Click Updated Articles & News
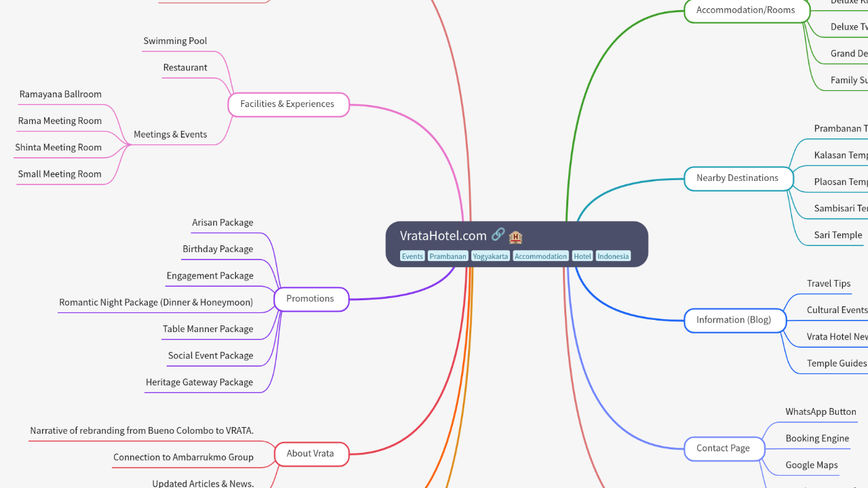The width and height of the screenshot is (868, 488). coord(203,483)
